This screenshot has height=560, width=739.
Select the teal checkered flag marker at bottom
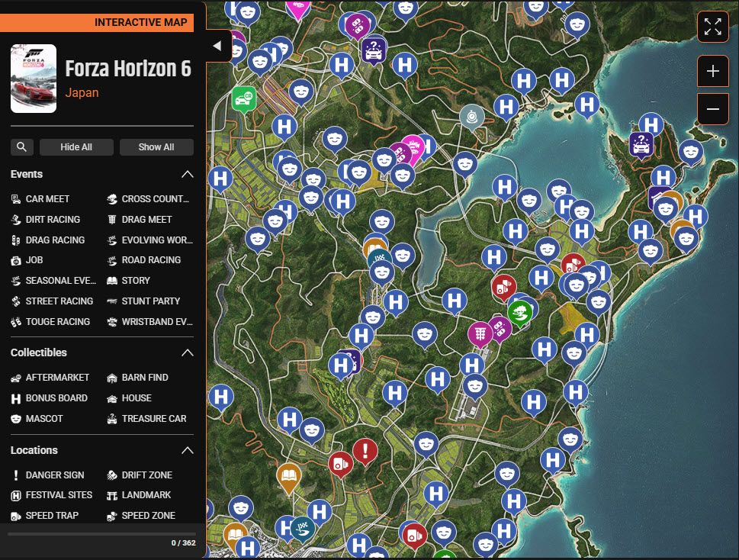[x=303, y=529]
